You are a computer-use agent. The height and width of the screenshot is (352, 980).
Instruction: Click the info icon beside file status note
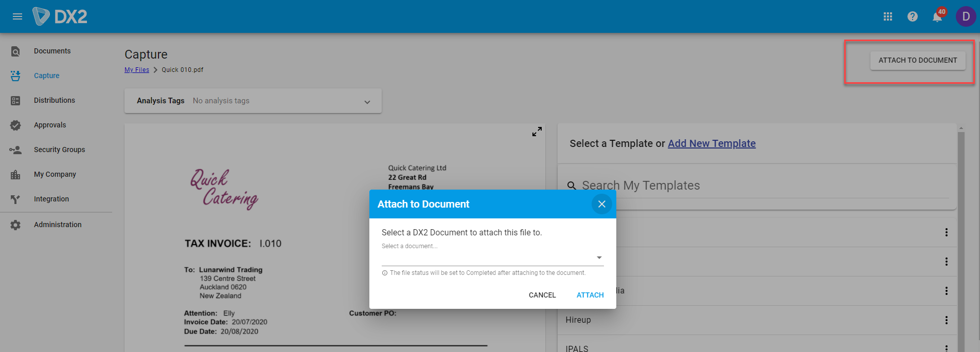pos(384,273)
